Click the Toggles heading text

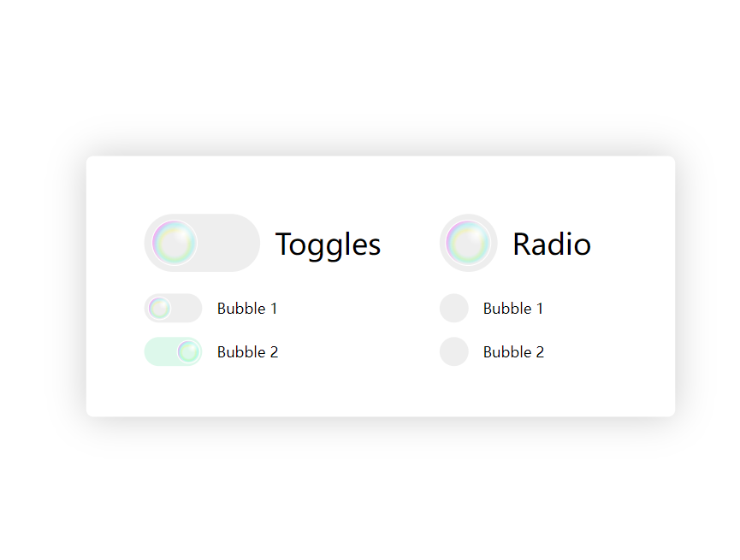pos(328,245)
